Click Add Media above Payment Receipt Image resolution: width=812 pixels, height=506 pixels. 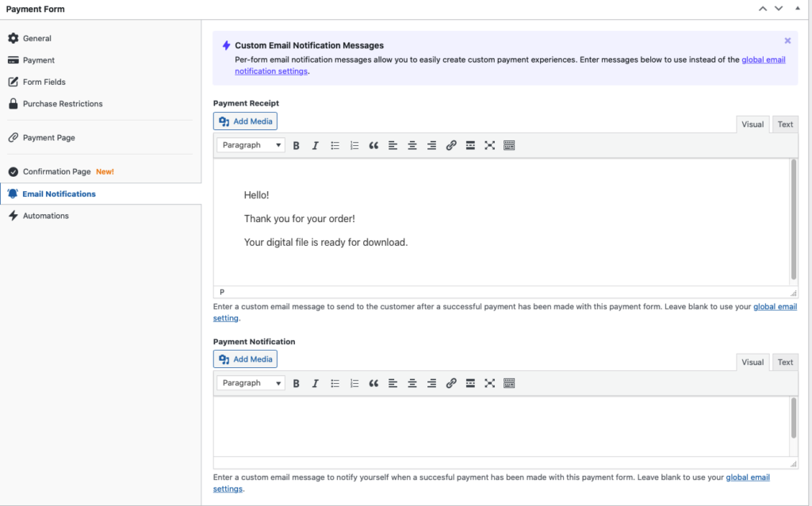coord(245,121)
